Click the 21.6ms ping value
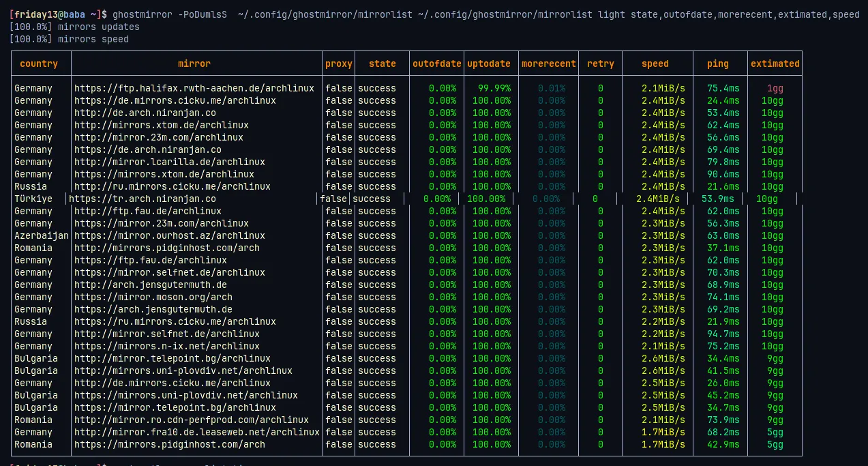The image size is (868, 466). (723, 186)
